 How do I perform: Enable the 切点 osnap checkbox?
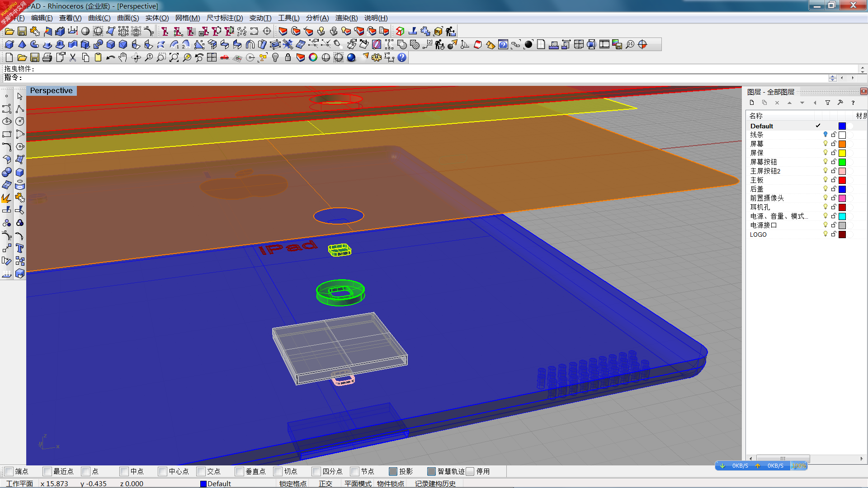pos(278,471)
